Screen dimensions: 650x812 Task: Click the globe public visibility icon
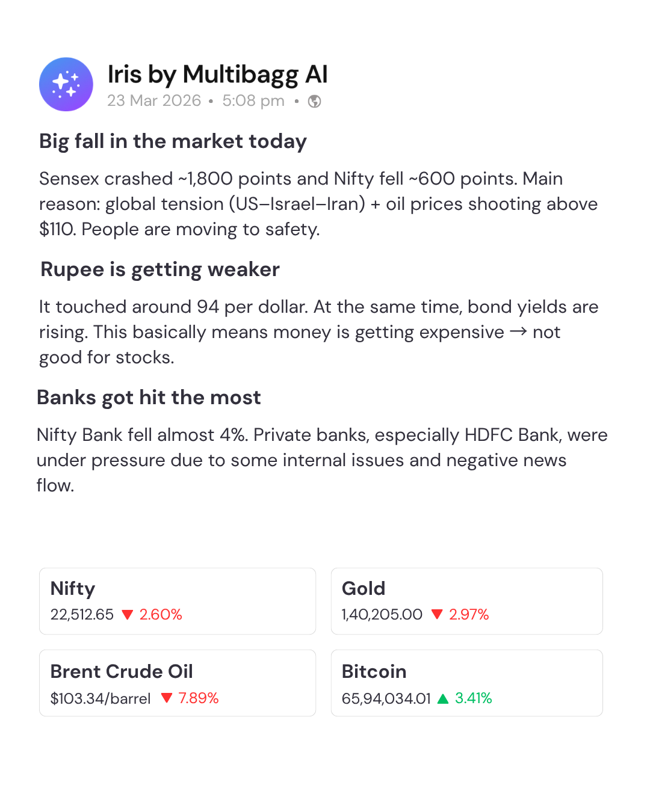point(314,101)
